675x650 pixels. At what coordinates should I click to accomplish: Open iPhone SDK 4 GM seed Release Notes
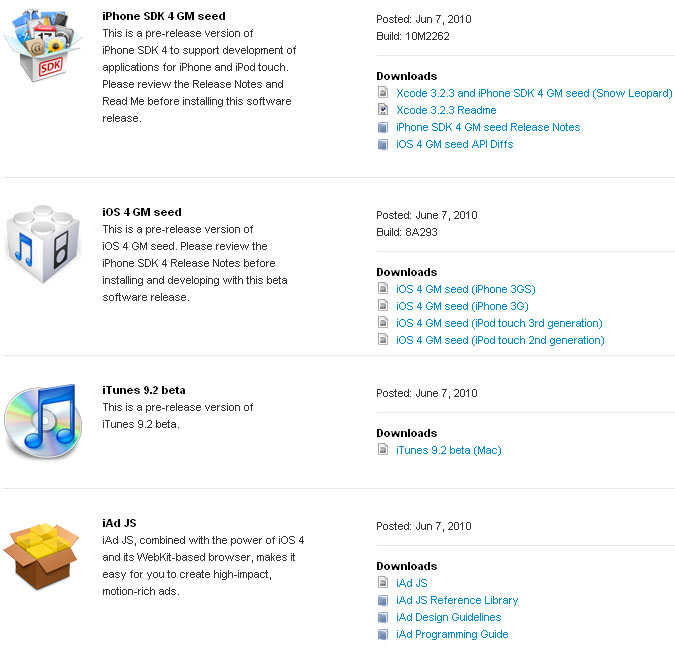488,127
